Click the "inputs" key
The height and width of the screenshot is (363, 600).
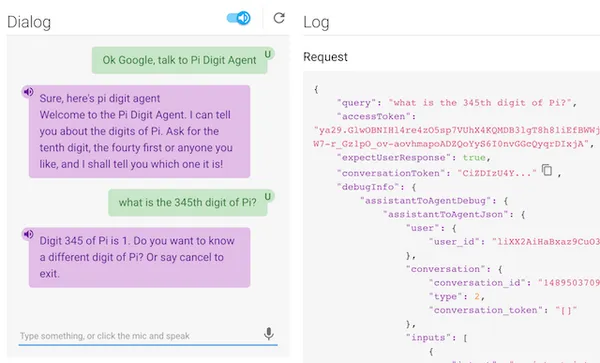428,337
